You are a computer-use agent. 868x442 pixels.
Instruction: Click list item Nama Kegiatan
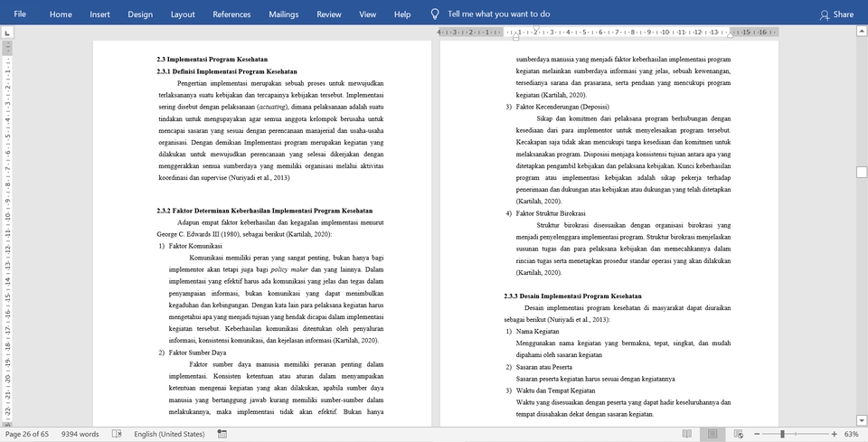click(x=537, y=332)
